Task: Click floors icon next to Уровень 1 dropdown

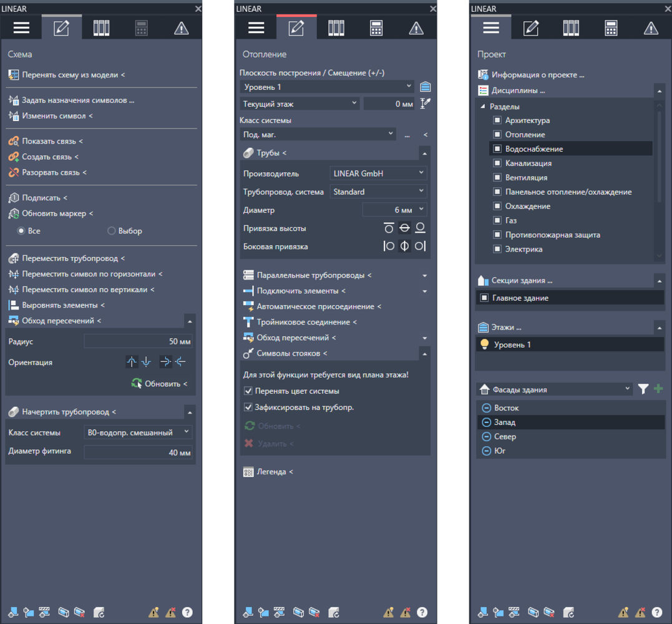Action: [425, 87]
